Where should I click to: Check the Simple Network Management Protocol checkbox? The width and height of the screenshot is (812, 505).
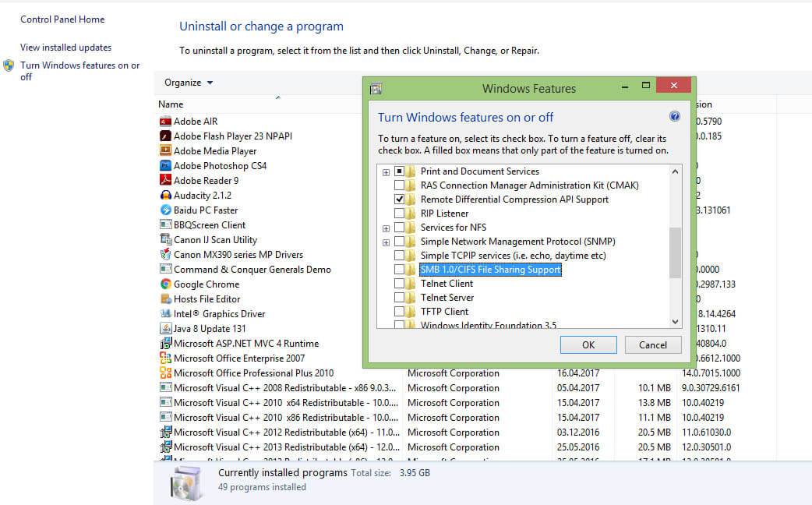click(x=399, y=241)
